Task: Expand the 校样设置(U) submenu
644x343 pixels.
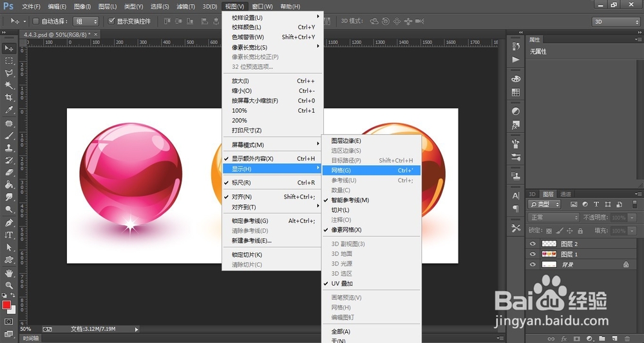Action: click(272, 17)
